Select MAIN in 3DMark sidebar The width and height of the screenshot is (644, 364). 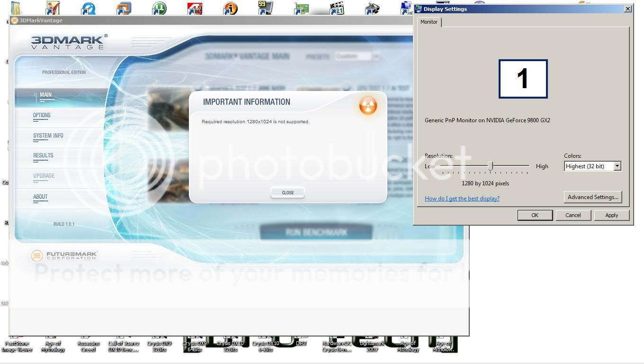62,97
